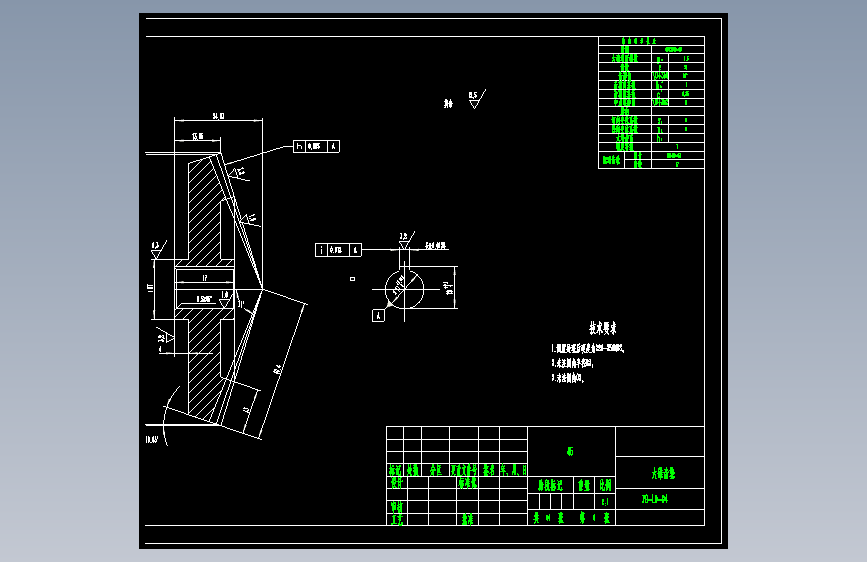Click the gear parameter table at top right
This screenshot has width=867, height=562.
pyautogui.click(x=651, y=102)
